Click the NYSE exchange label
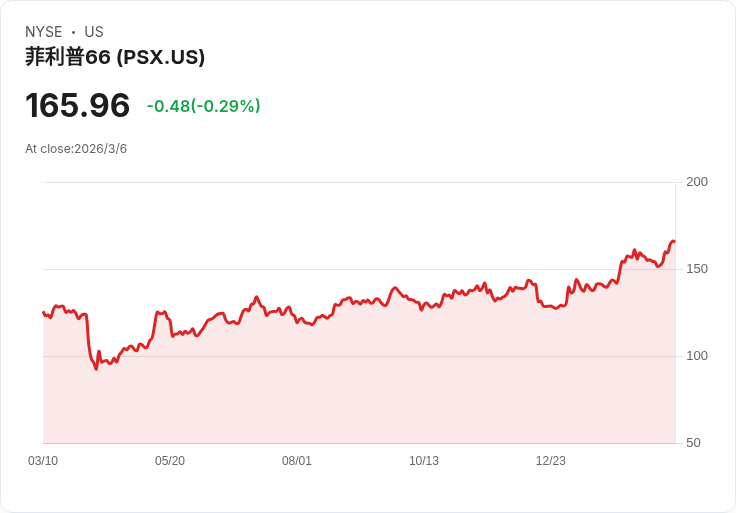736x513 pixels. click(x=43, y=32)
